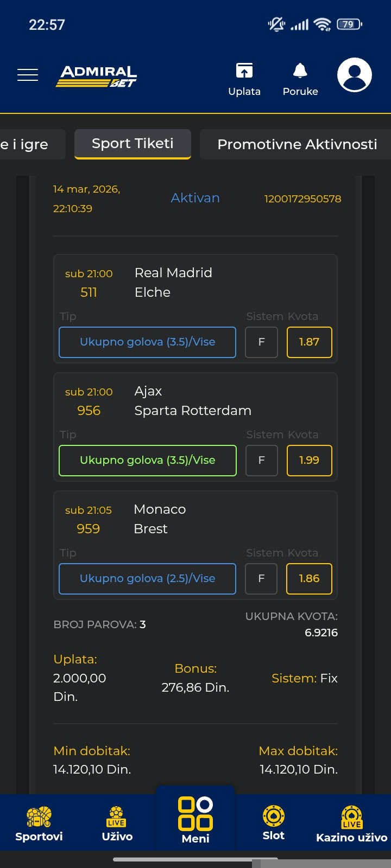This screenshot has height=868, width=391.
Task: Open the user profile avatar
Action: pos(354,75)
